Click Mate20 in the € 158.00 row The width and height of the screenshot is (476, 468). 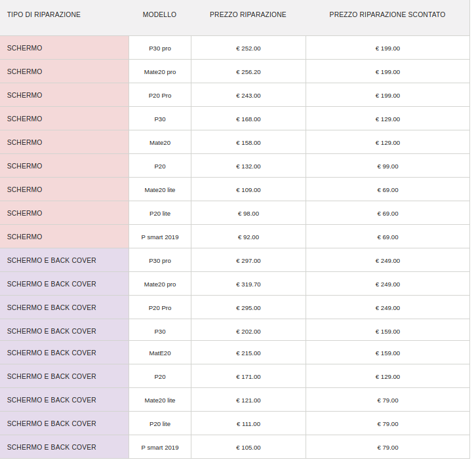point(160,143)
